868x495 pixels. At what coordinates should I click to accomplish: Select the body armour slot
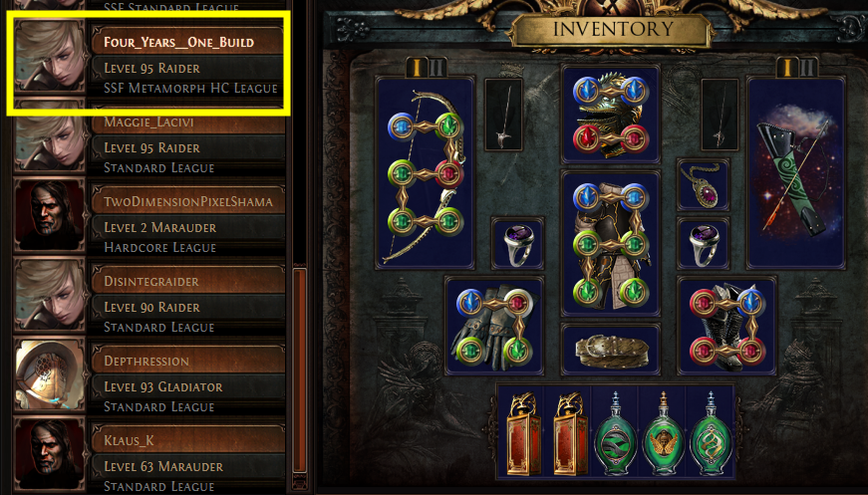point(611,243)
